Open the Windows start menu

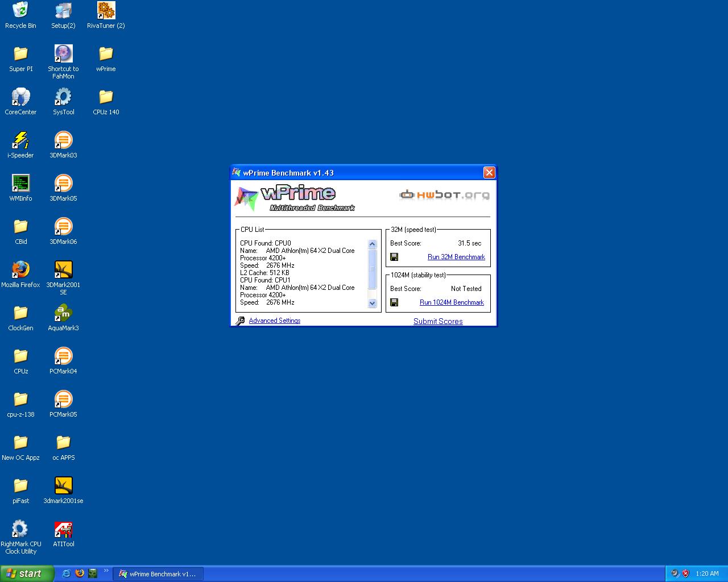pos(27,573)
